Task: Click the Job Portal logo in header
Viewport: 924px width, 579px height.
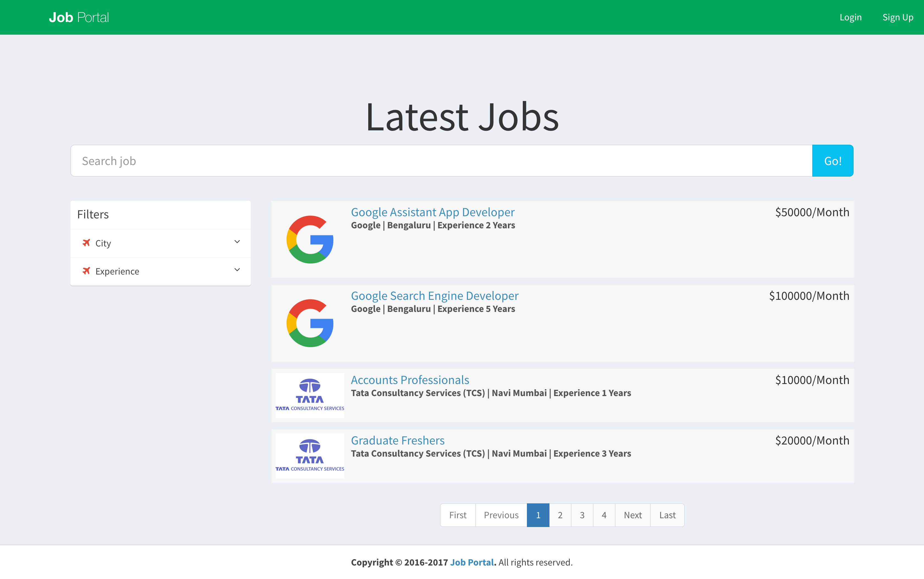Action: click(79, 17)
